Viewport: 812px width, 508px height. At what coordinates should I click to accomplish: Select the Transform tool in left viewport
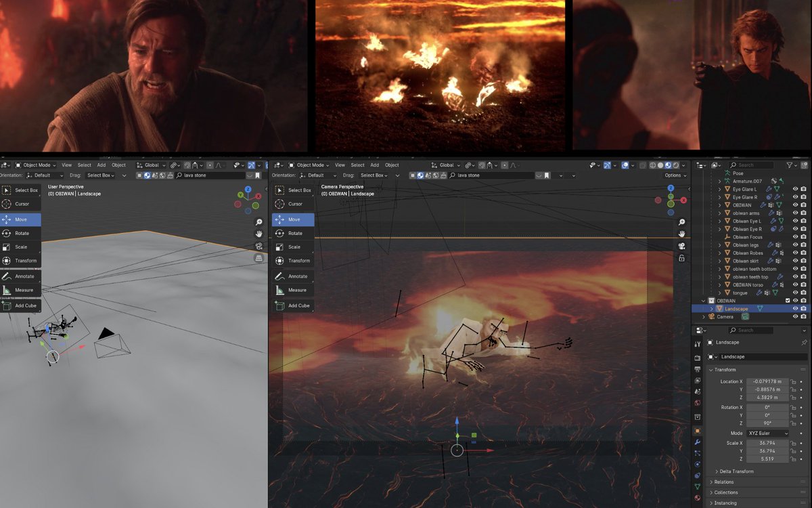(20, 261)
